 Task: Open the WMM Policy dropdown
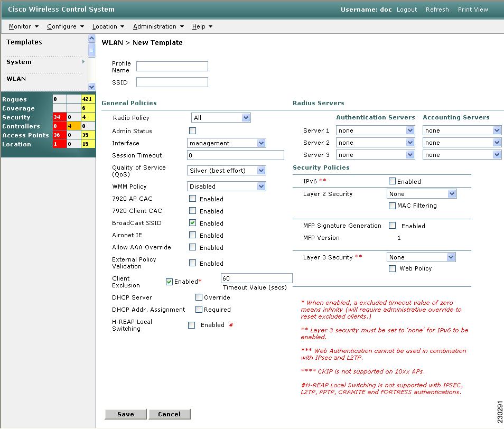pyautogui.click(x=227, y=186)
